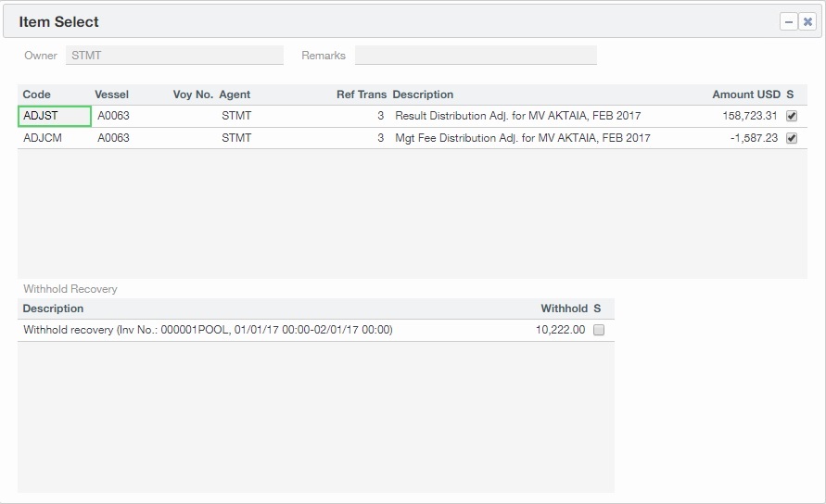This screenshot has height=504, width=826.
Task: Click Result Distribution Adj. description cell
Action: pos(518,116)
